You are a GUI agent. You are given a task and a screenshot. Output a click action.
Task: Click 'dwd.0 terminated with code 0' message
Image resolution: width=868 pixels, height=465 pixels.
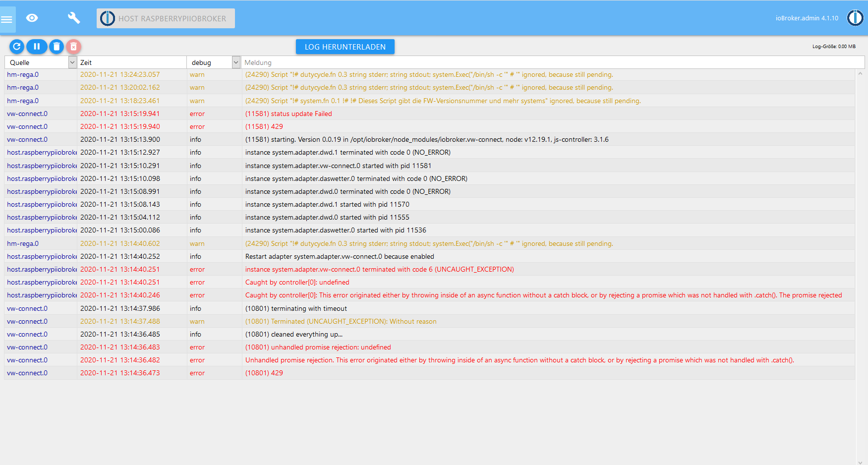pos(348,191)
